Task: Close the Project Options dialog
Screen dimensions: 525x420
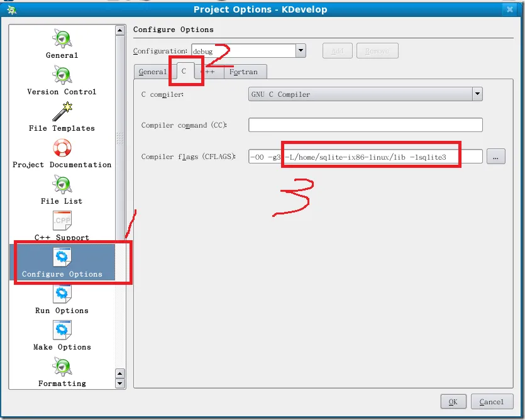Action: pyautogui.click(x=510, y=9)
